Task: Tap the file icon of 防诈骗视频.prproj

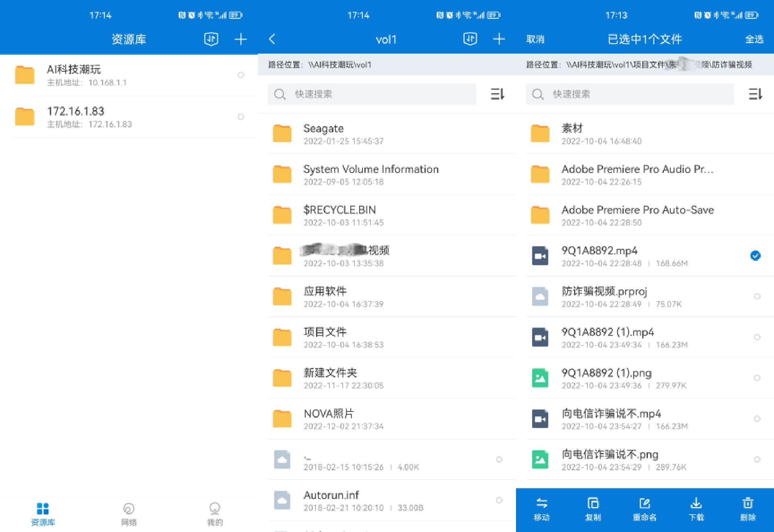Action: 540,296
